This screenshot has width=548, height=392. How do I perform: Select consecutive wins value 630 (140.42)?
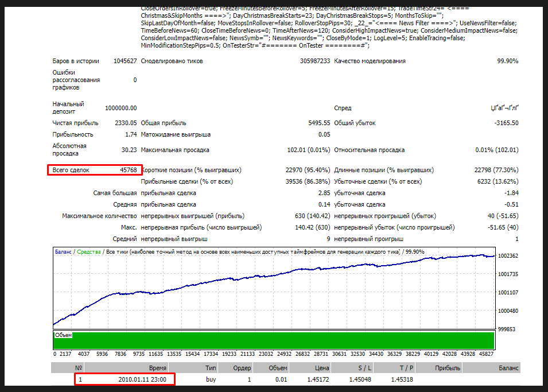tap(312, 216)
